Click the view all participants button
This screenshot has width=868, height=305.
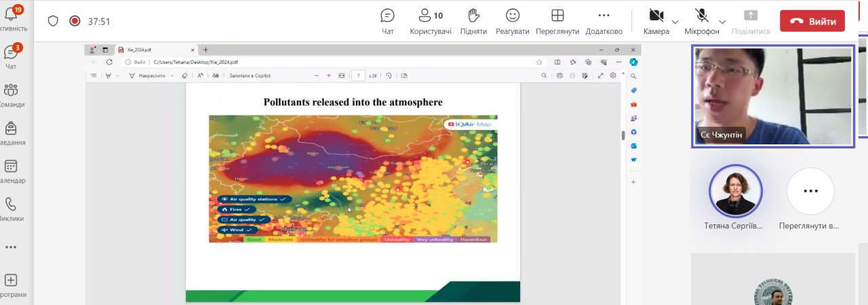pos(810,191)
